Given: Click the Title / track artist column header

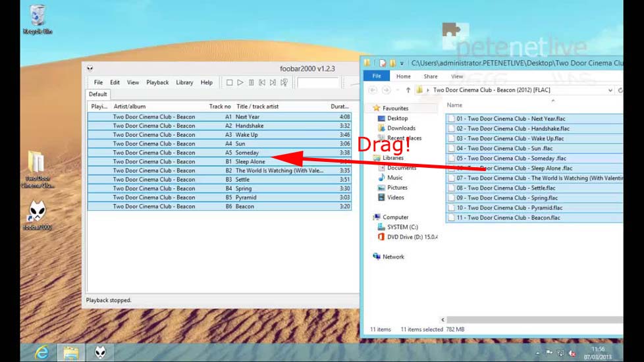Looking at the screenshot, I should 257,107.
